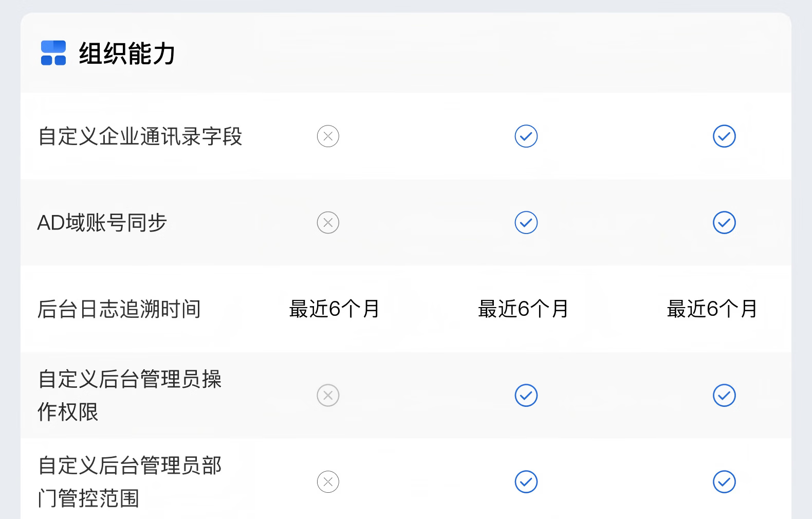Image resolution: width=812 pixels, height=519 pixels.
Task: Select middle-column checkmark in AD域账号同步 row
Action: tap(526, 223)
